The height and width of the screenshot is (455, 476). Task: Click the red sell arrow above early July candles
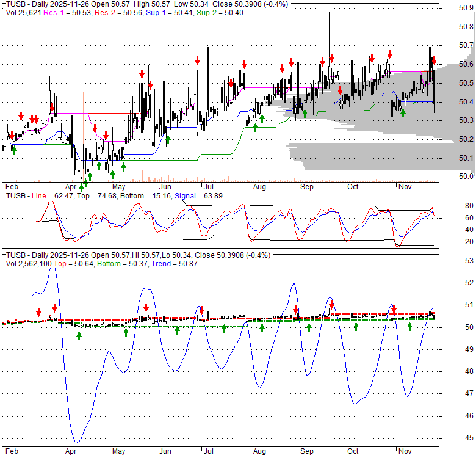tap(198, 60)
